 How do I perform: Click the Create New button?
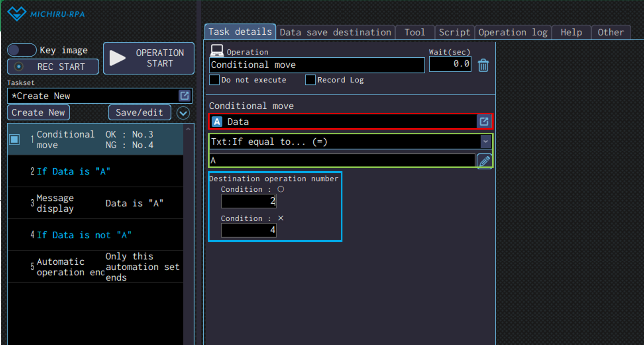coord(38,112)
